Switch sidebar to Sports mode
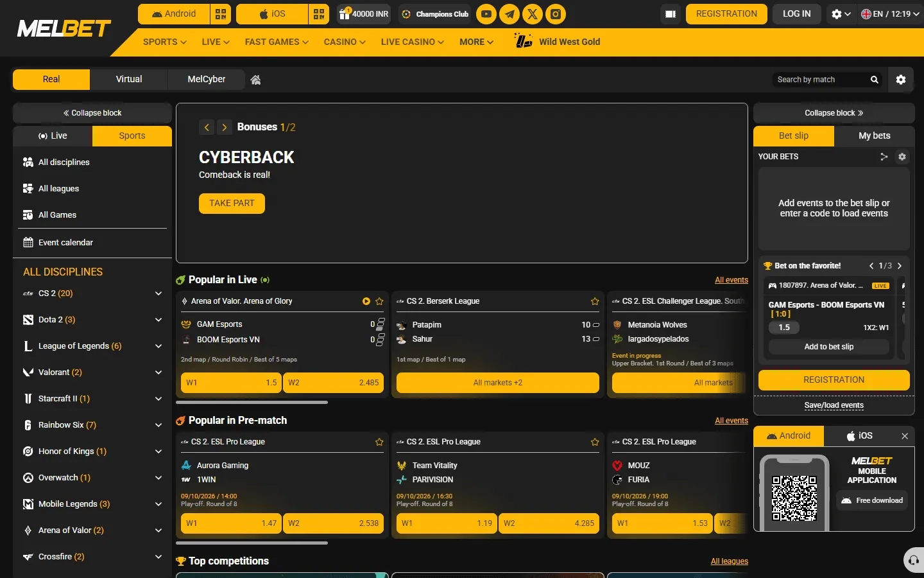Screen dimensions: 924x578 click(132, 136)
